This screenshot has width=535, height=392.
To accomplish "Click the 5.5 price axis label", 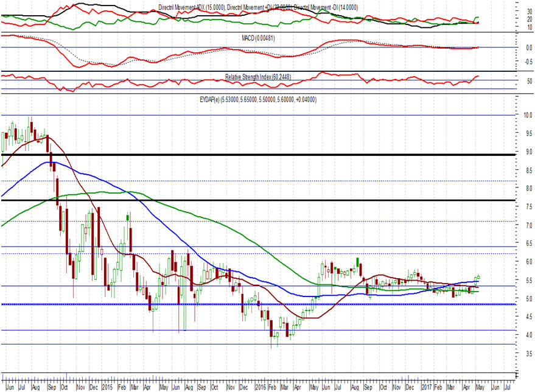I will coord(529,280).
